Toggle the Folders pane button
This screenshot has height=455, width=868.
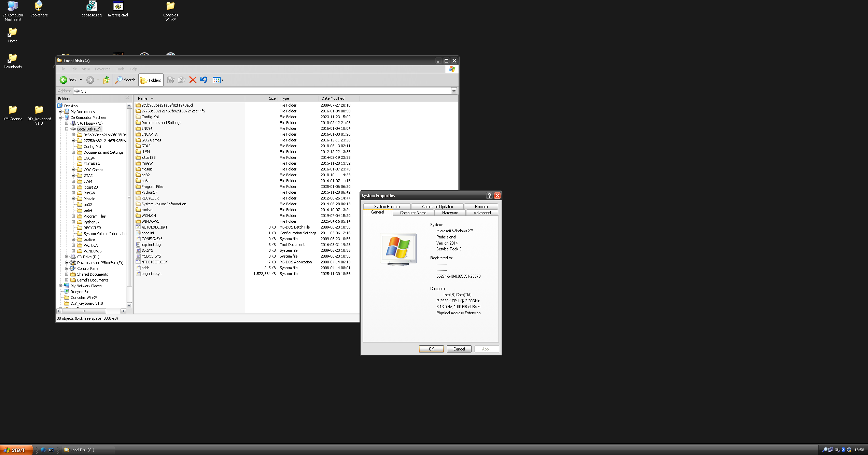(151, 80)
